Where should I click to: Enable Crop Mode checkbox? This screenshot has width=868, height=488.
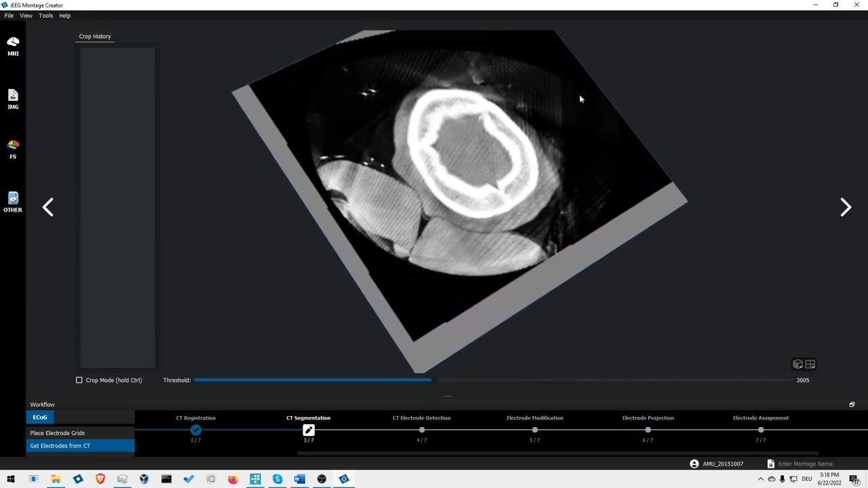[x=79, y=380]
